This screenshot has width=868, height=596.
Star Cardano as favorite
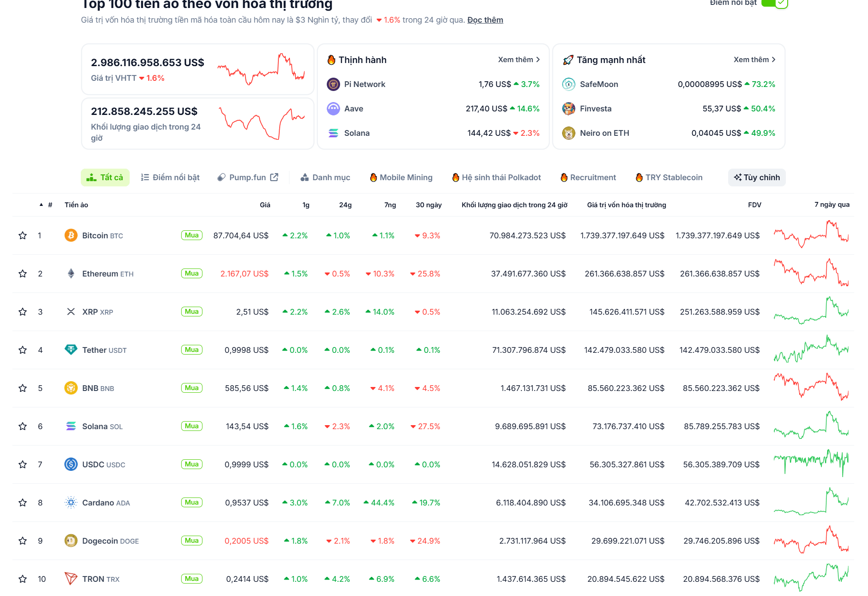point(23,503)
